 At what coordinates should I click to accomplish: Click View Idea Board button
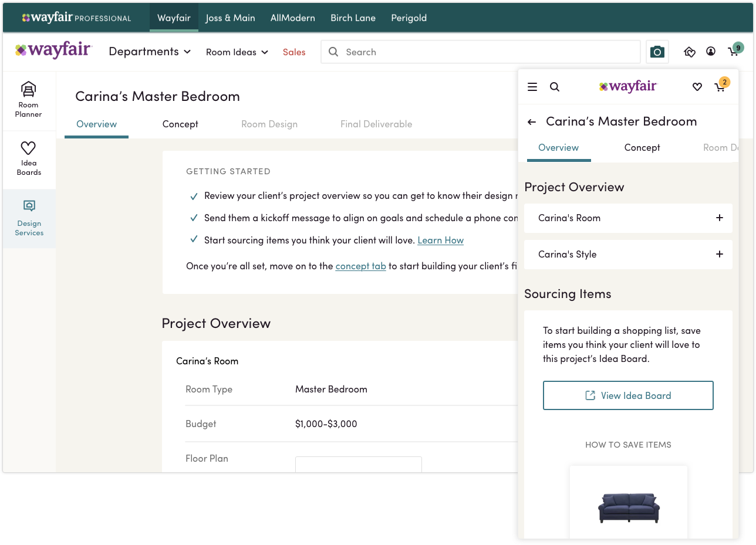tap(628, 395)
